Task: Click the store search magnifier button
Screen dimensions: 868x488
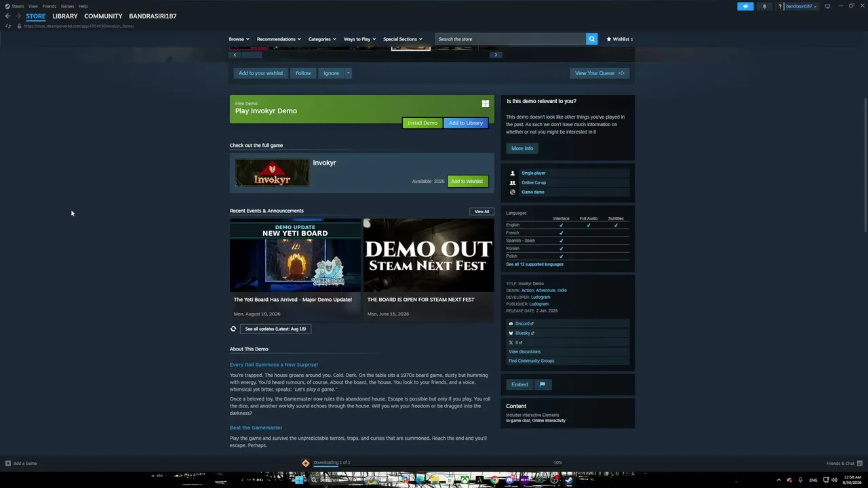Action: tap(592, 39)
